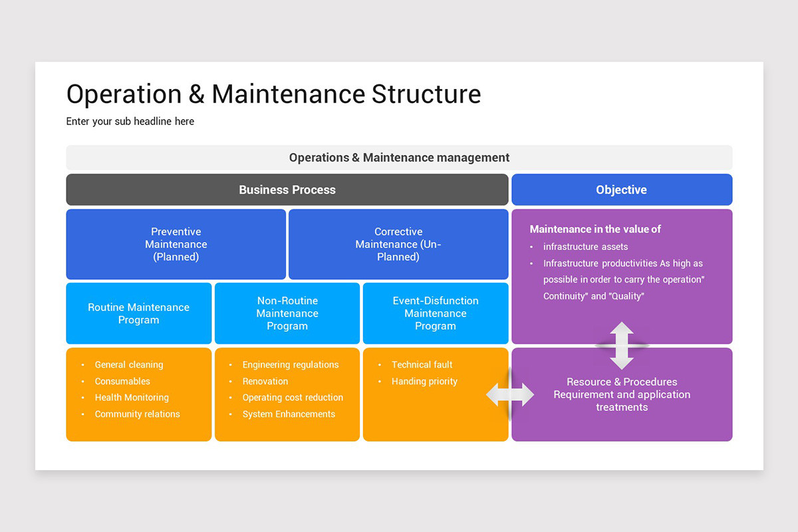The height and width of the screenshot is (532, 798).
Task: Select the Preventive Maintenance (Planned) box
Action: [x=176, y=244]
